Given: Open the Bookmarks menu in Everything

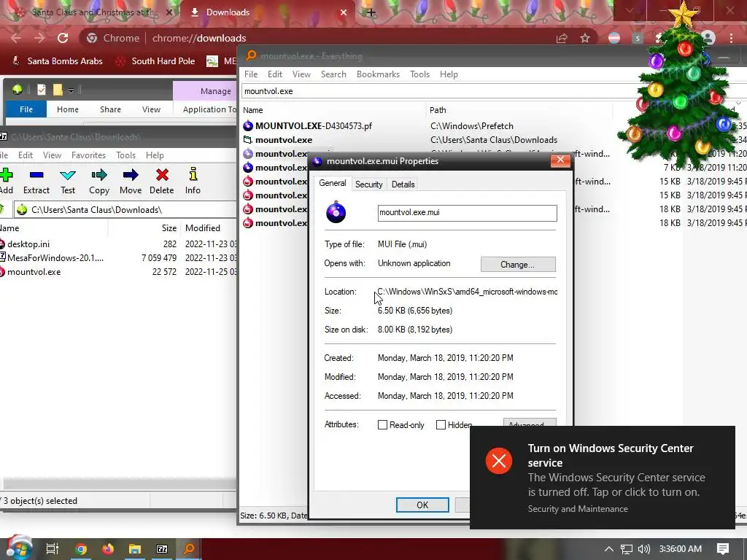Looking at the screenshot, I should pos(379,74).
